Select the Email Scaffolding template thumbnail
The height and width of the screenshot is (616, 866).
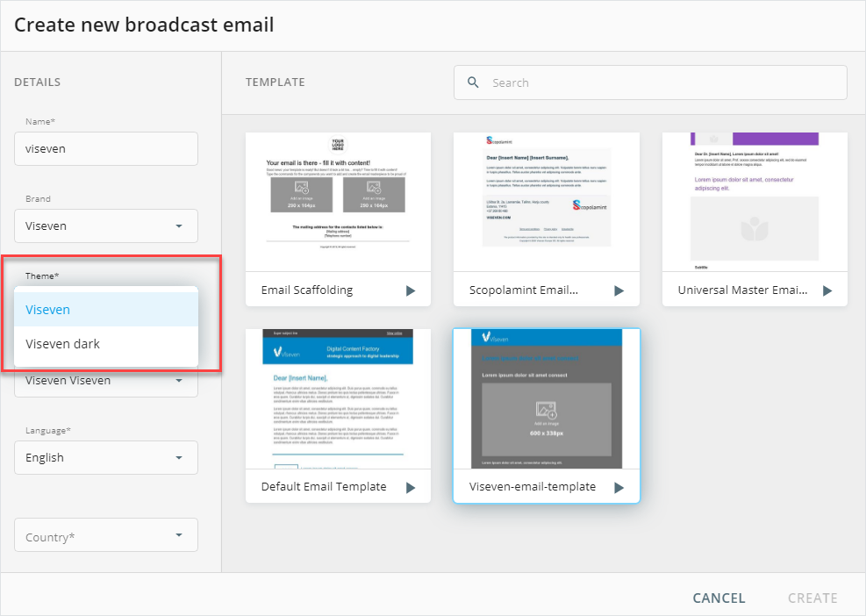tap(338, 202)
